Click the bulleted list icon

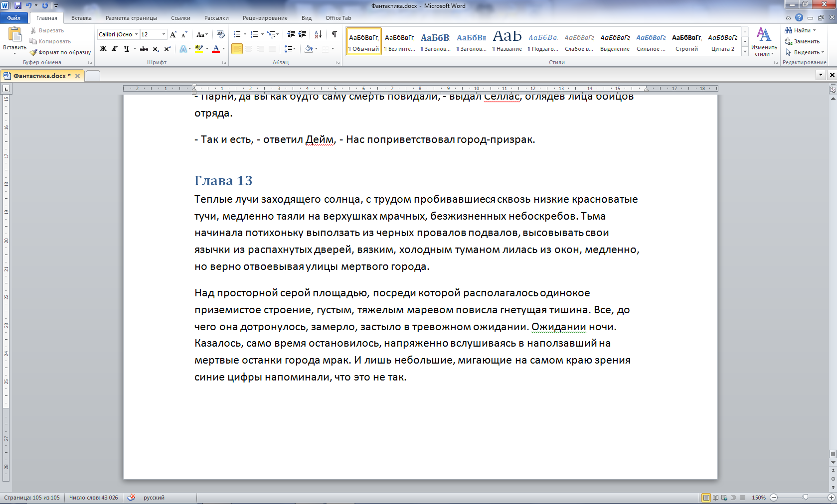(237, 34)
